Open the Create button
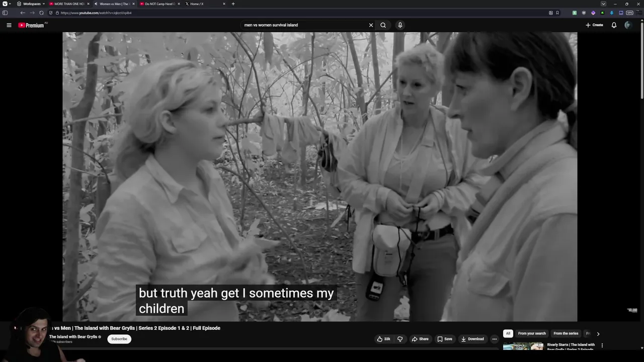 (594, 25)
